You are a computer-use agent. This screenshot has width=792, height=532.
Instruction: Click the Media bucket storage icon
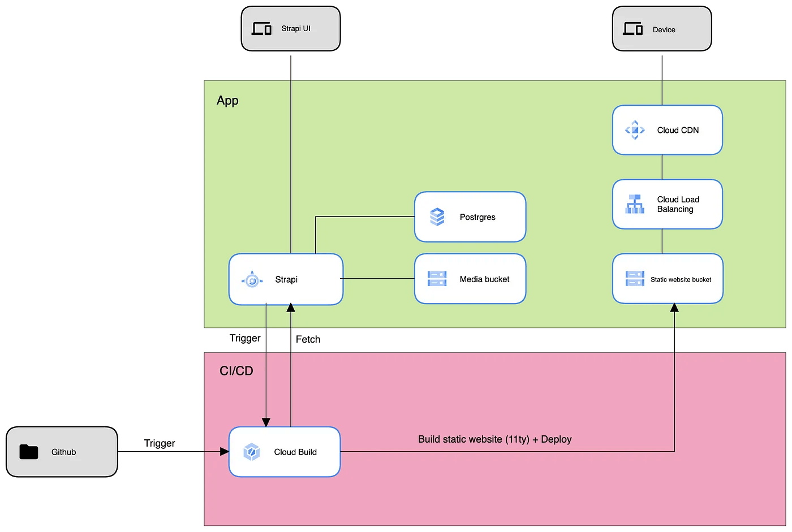[437, 279]
